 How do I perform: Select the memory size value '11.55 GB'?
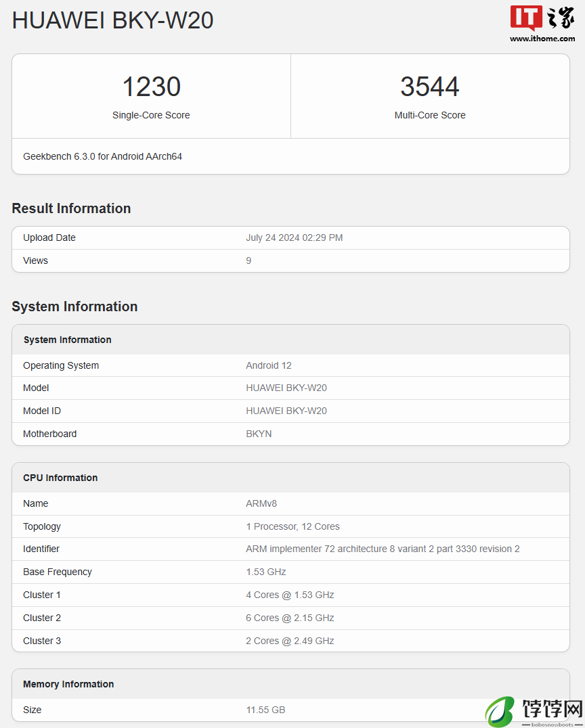coord(265,710)
